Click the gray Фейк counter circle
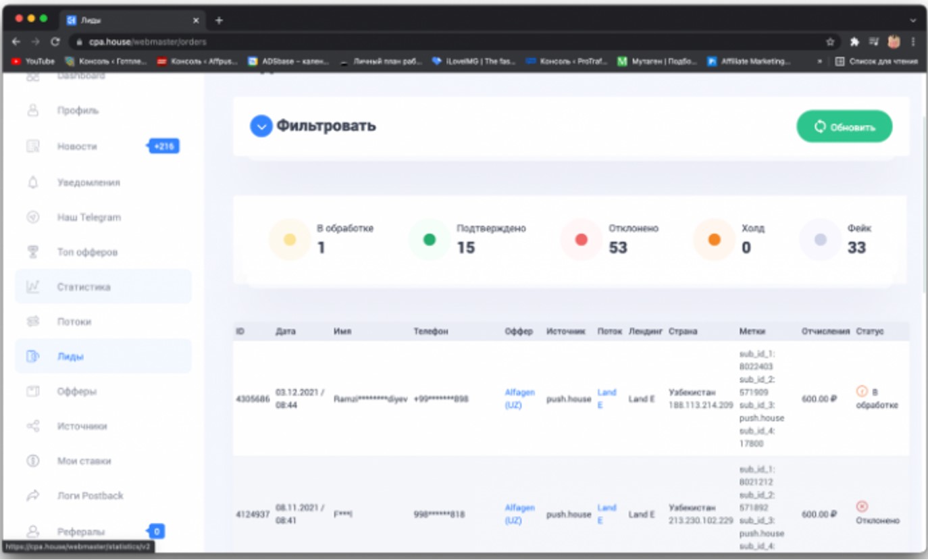Screen dimensions: 928x560 pyautogui.click(x=820, y=239)
